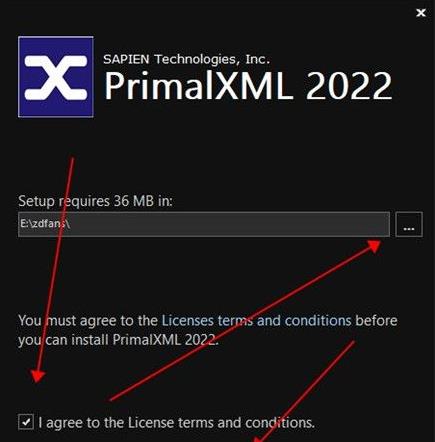
Task: Click the "Setup requires 36 MB in:" label
Action: click(95, 201)
